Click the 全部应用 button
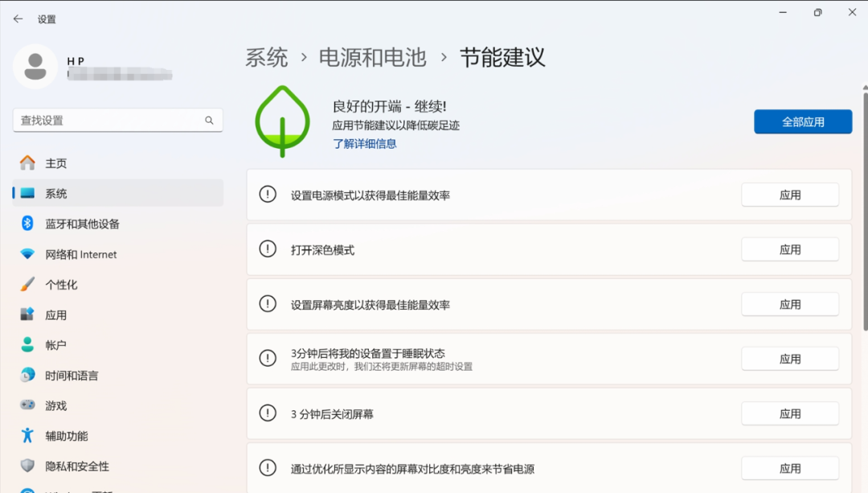868x493 pixels. coord(803,122)
